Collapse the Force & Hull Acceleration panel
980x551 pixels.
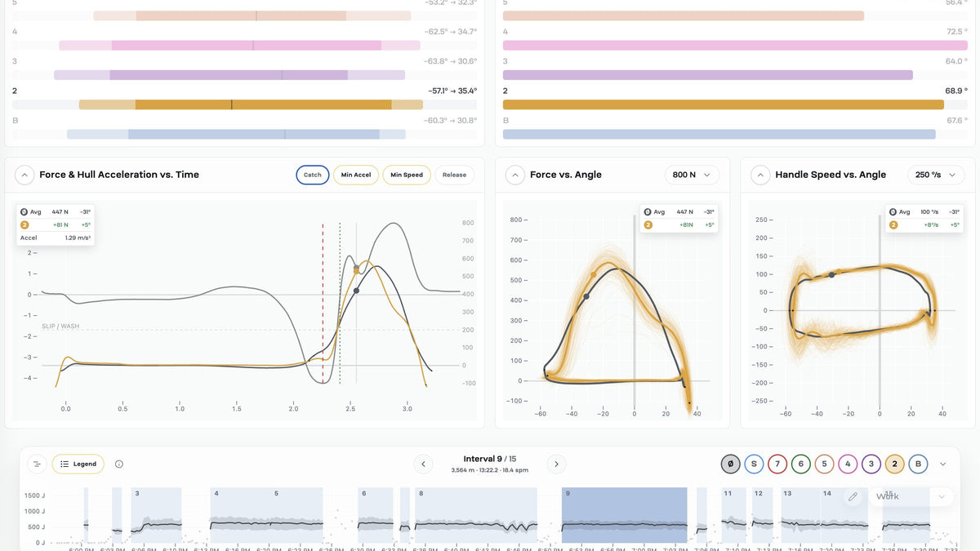[x=24, y=175]
